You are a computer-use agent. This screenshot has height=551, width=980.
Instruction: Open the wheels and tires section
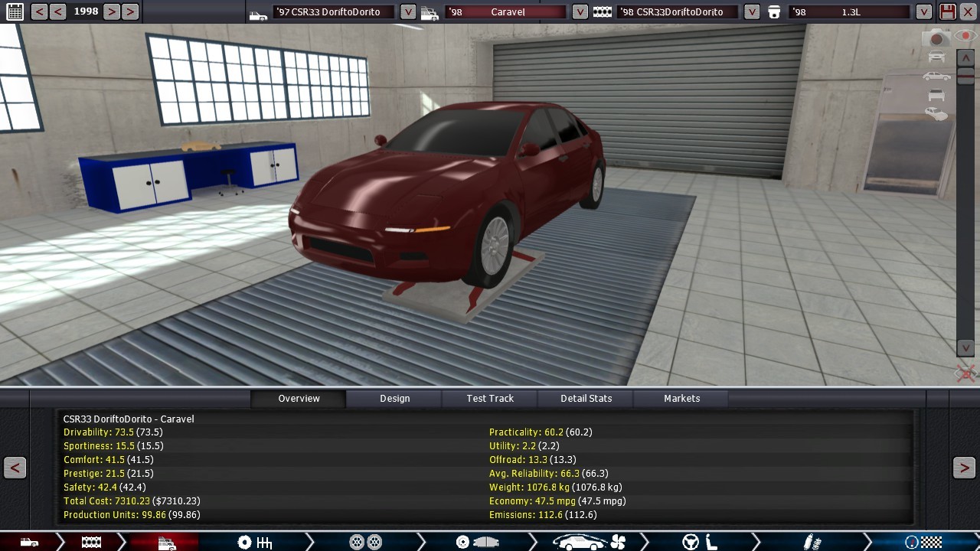pos(365,543)
